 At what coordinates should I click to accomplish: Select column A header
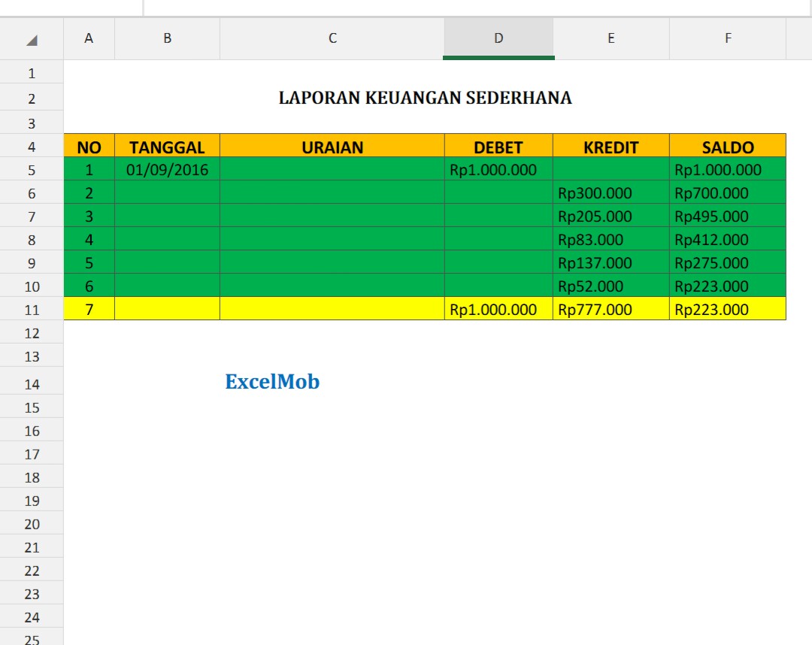tap(89, 38)
